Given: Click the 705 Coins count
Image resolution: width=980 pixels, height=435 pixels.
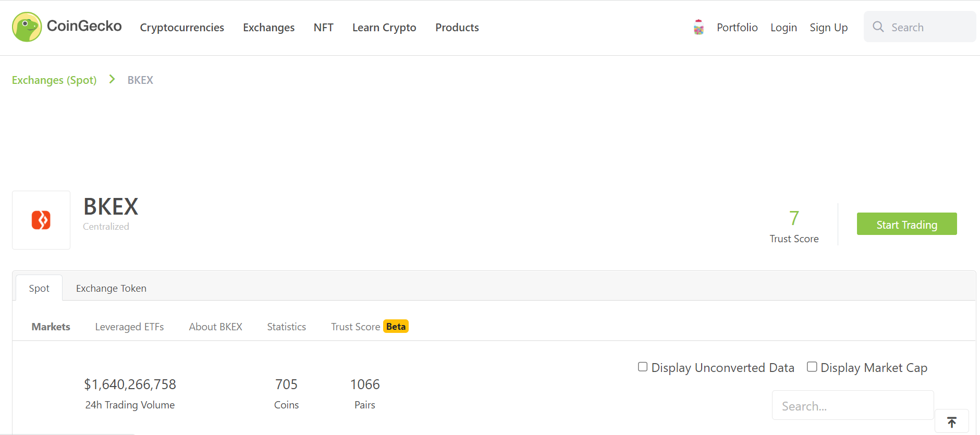Looking at the screenshot, I should pos(286,384).
